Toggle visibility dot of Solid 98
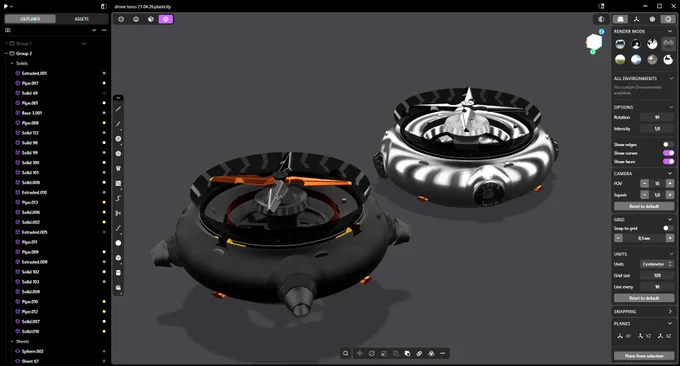 point(104,143)
